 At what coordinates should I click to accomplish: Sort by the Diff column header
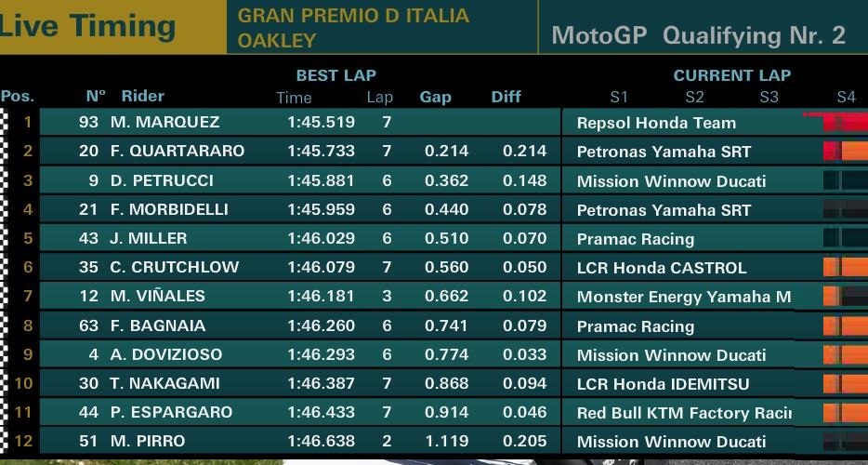506,97
